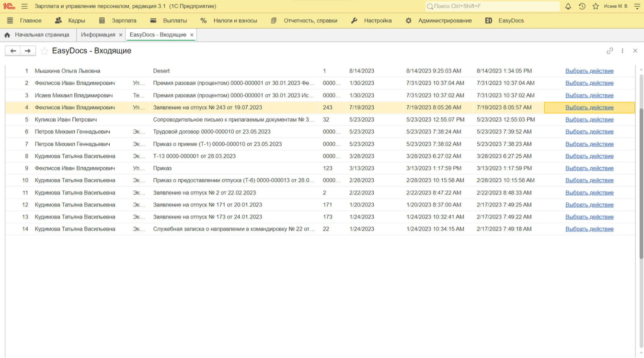The width and height of the screenshot is (644, 358).
Task: Copy link to page with chain icon
Action: pyautogui.click(x=609, y=51)
